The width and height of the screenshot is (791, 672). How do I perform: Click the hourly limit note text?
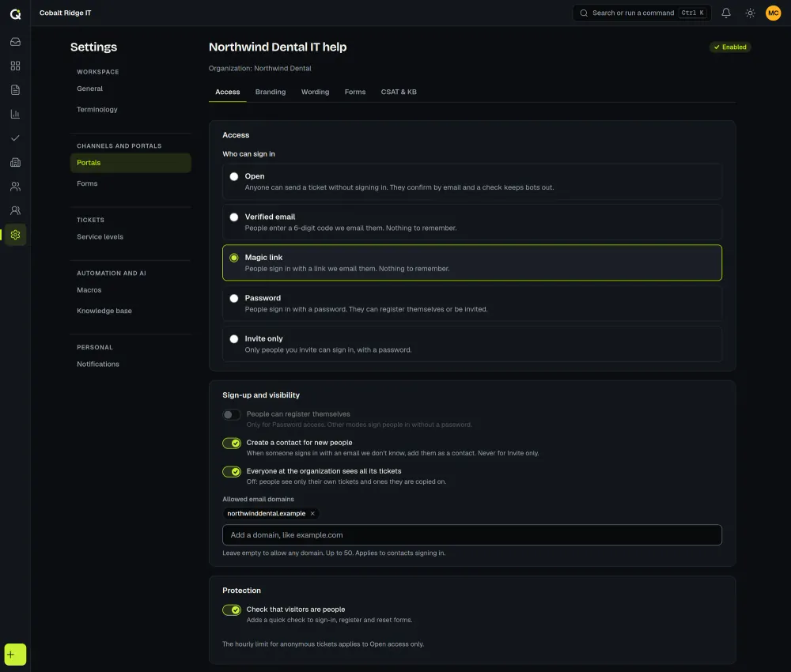click(x=323, y=644)
